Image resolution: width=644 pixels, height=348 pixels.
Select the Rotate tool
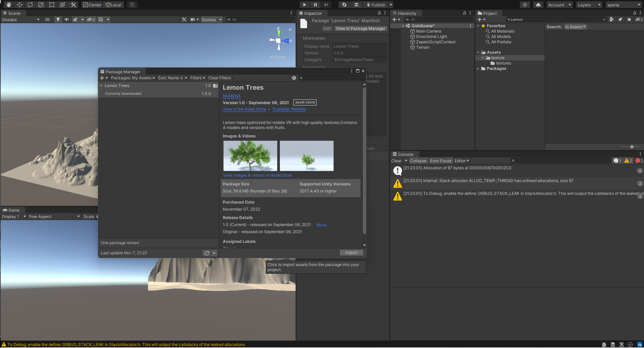[x=30, y=5]
